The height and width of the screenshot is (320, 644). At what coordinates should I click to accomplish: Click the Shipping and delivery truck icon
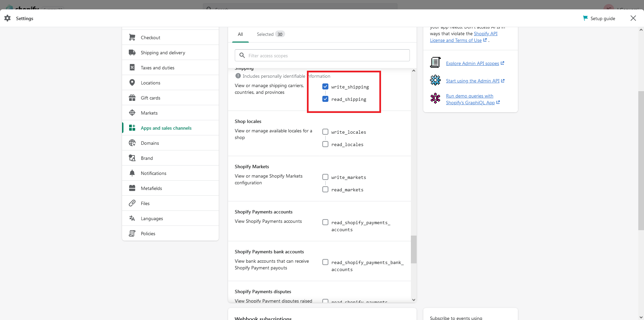click(132, 53)
